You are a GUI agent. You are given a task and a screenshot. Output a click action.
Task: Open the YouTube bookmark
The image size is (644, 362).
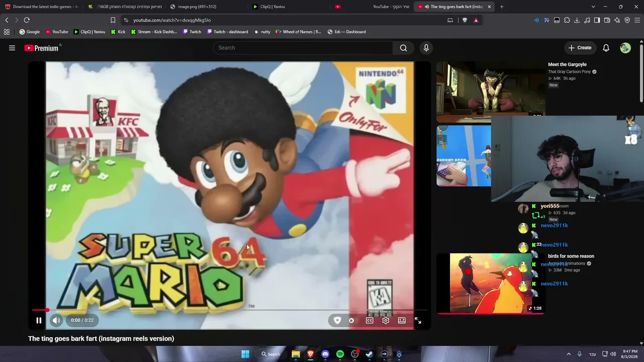click(x=56, y=32)
